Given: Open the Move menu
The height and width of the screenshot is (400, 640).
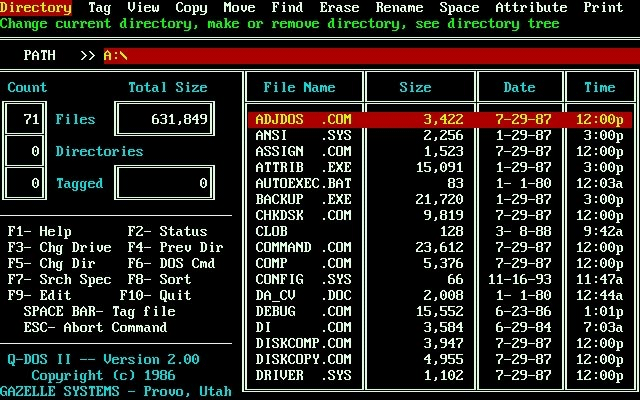Looking at the screenshot, I should 239,7.
